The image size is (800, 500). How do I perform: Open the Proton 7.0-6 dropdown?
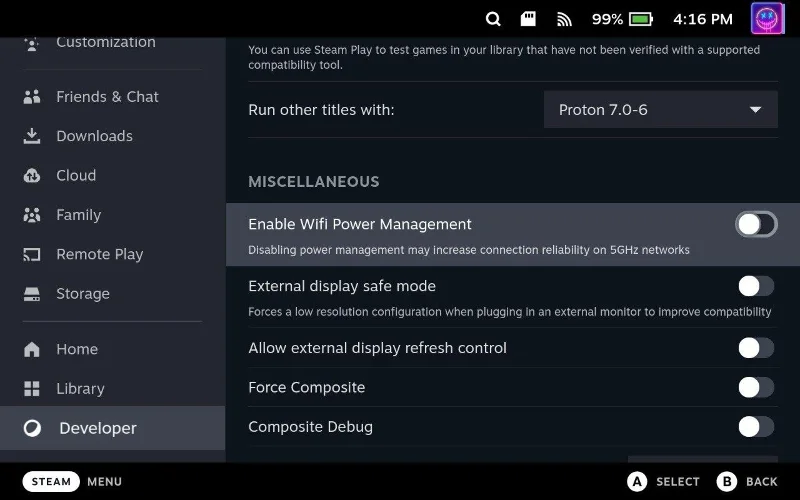660,110
